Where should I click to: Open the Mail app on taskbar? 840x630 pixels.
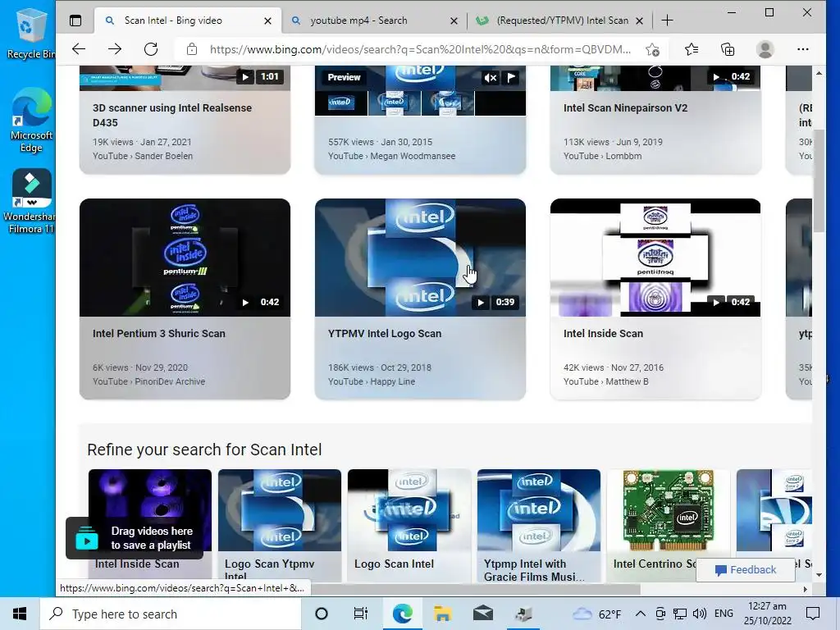pos(483,614)
